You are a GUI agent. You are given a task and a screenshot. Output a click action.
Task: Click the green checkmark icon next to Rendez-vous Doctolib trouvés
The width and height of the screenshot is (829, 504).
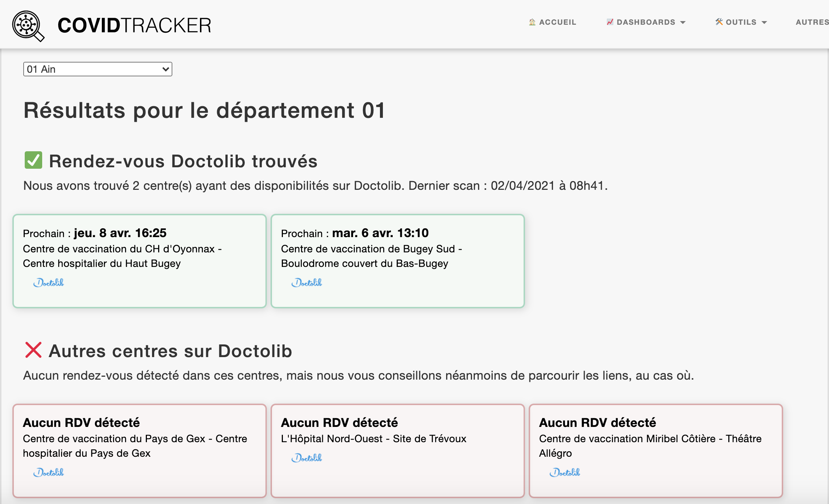(33, 160)
